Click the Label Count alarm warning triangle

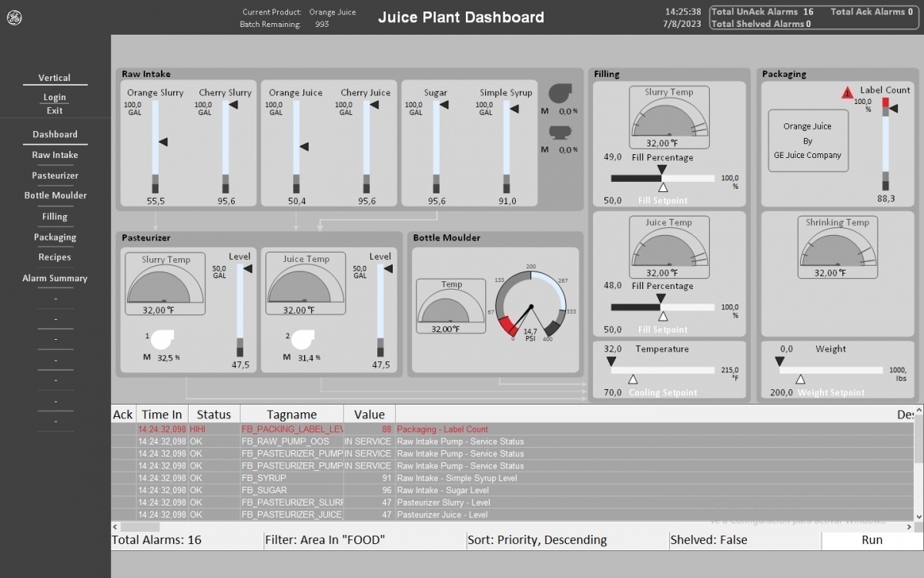pyautogui.click(x=848, y=92)
